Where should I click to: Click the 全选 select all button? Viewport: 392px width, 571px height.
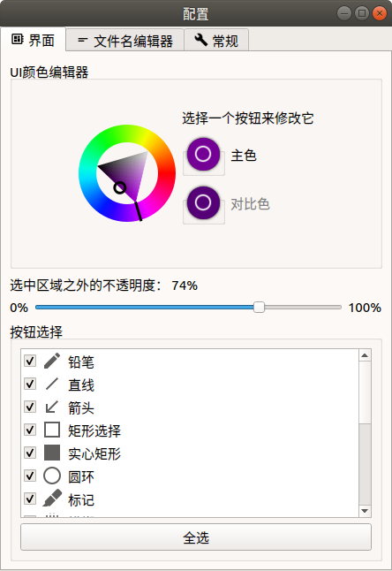[x=196, y=537]
